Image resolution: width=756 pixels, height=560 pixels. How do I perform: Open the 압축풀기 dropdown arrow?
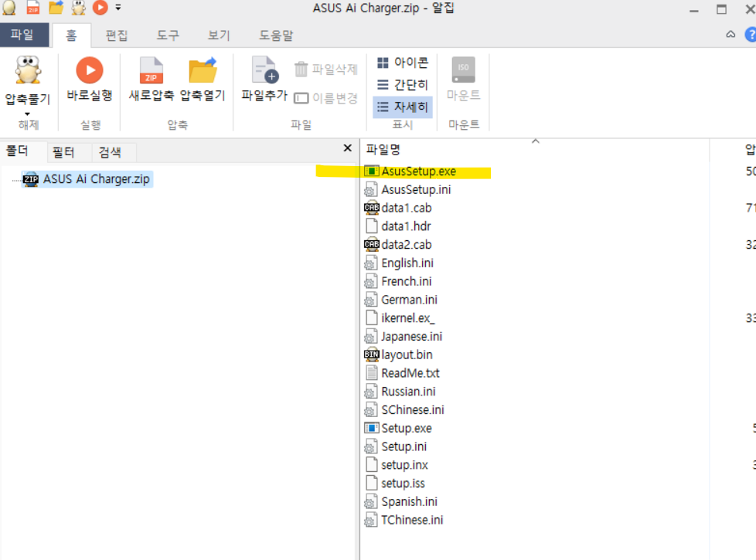[28, 114]
